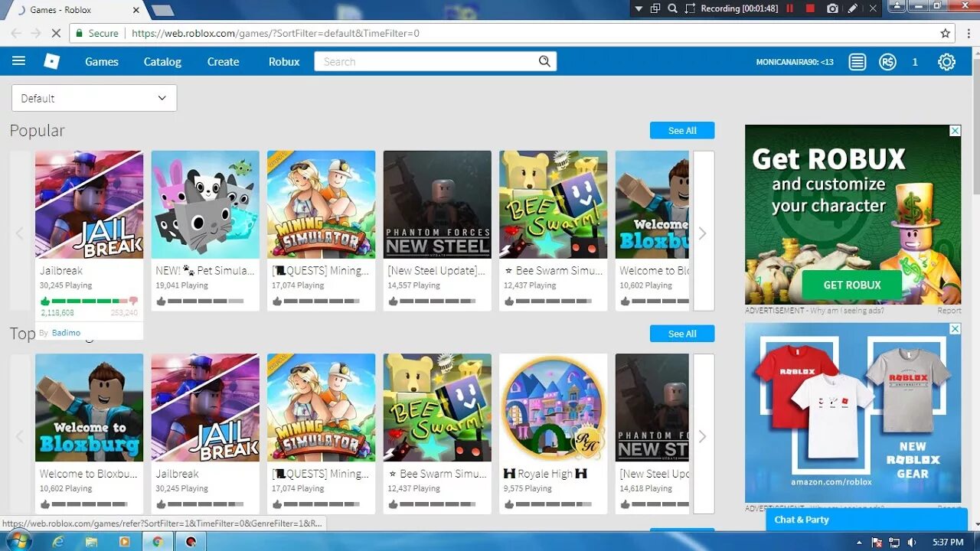
Task: Open recorder dropdown arrow menu
Action: (x=639, y=8)
